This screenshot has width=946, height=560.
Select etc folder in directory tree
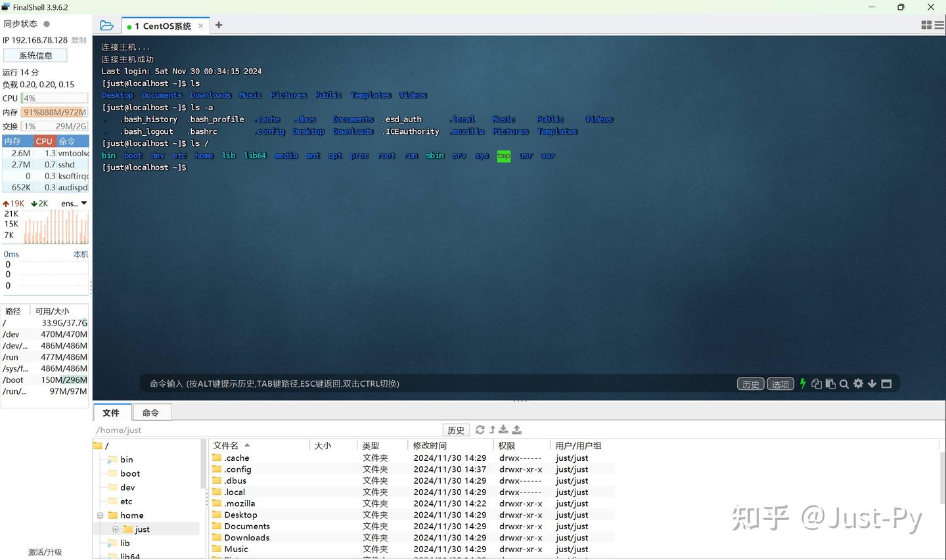point(126,501)
